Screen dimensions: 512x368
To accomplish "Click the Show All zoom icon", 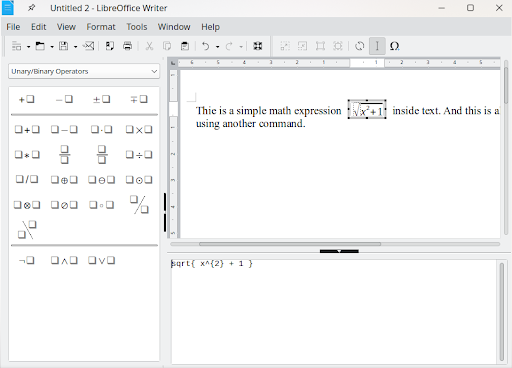I will (338, 46).
